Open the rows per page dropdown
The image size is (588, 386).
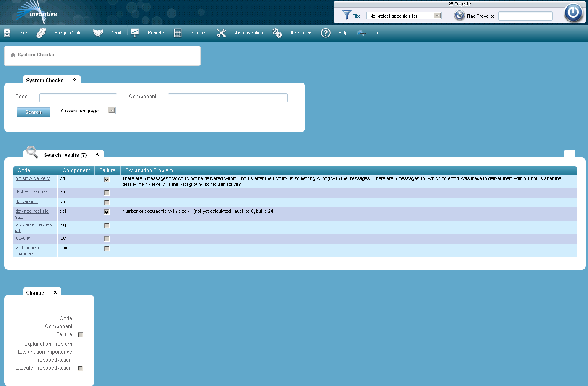[111, 110]
